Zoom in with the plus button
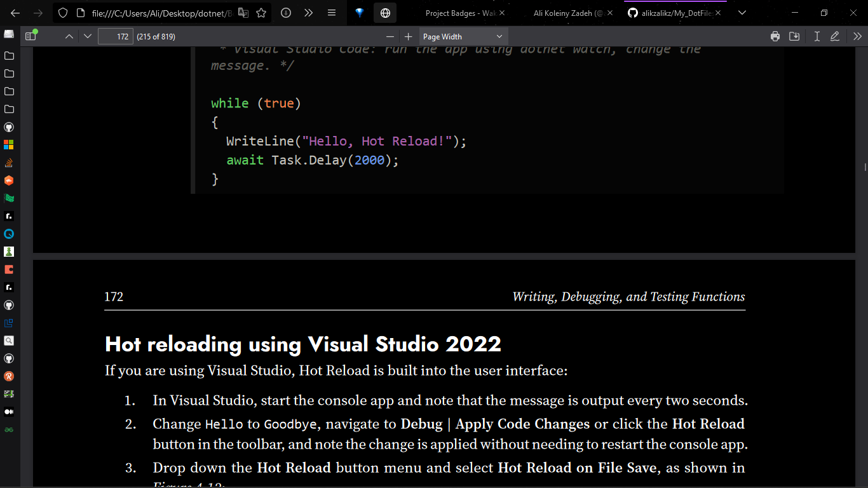 pyautogui.click(x=408, y=36)
